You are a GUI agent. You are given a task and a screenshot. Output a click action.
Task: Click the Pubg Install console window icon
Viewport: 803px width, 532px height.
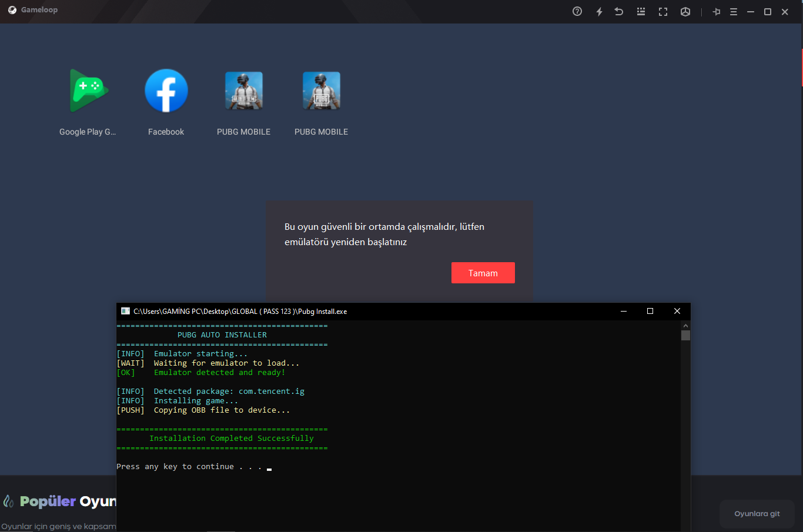125,311
